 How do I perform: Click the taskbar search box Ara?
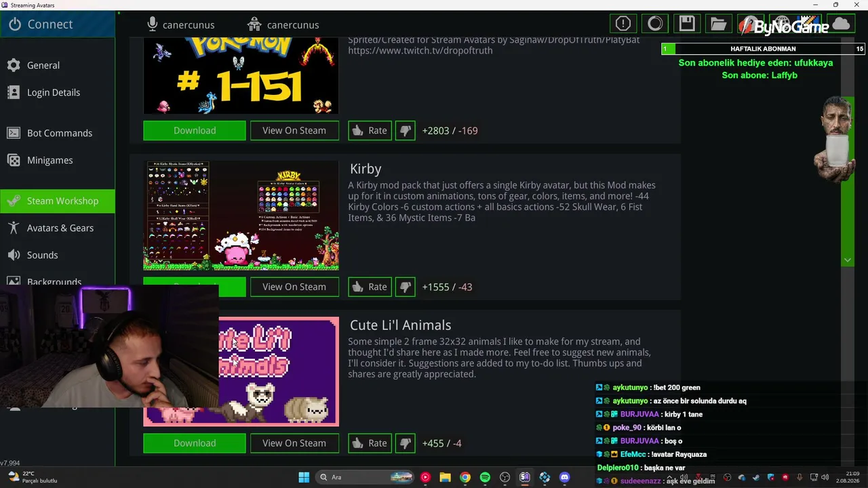click(x=366, y=477)
